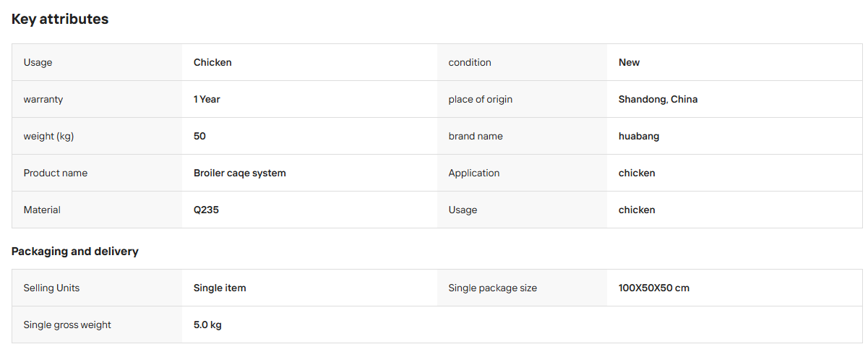Click the "Shandong, China" value
Viewport: 868px width, 352px height.
point(658,99)
